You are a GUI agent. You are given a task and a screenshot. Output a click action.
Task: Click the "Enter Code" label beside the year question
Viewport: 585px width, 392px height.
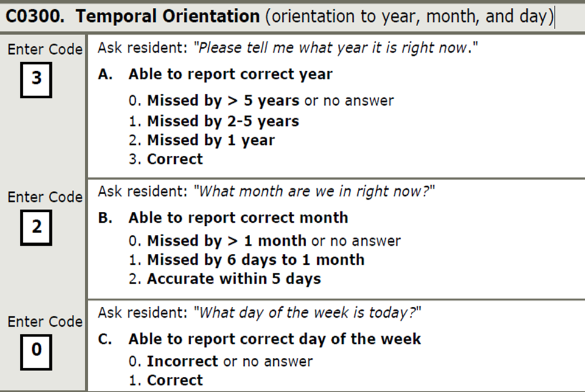click(x=44, y=50)
